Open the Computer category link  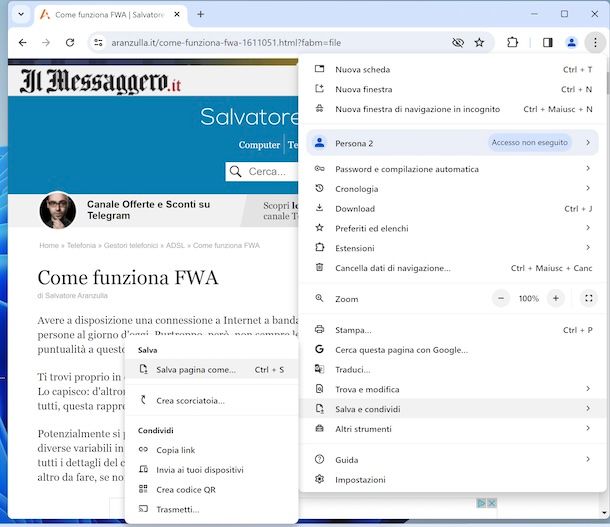tap(259, 145)
